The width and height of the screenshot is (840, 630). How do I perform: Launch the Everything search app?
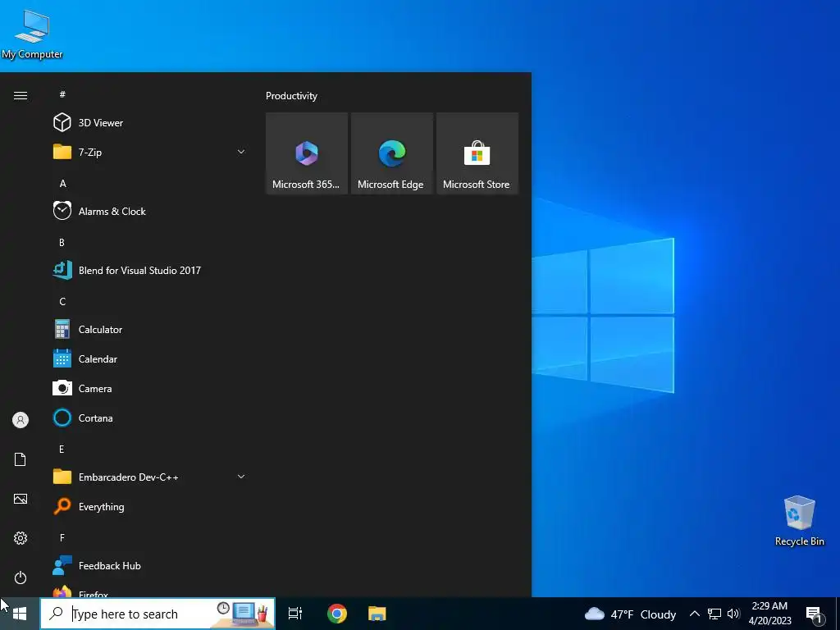[x=150, y=506]
